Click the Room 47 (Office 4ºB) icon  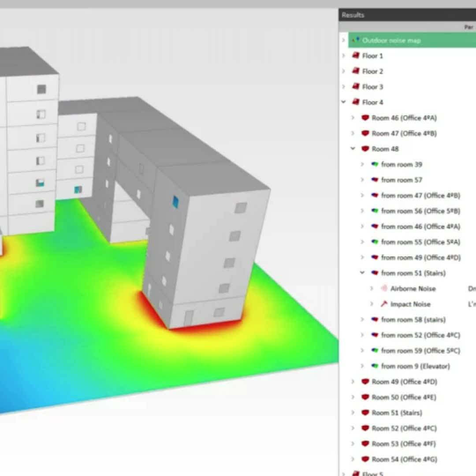365,133
